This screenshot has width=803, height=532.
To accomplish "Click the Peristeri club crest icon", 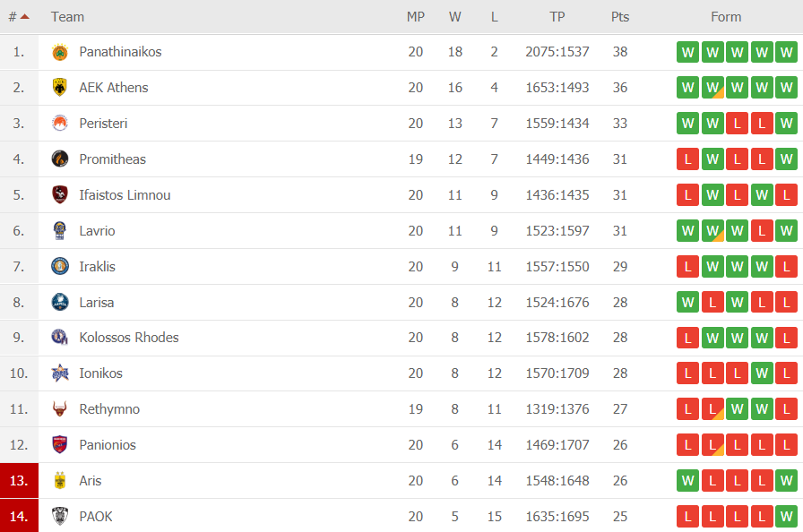I will tap(60, 124).
